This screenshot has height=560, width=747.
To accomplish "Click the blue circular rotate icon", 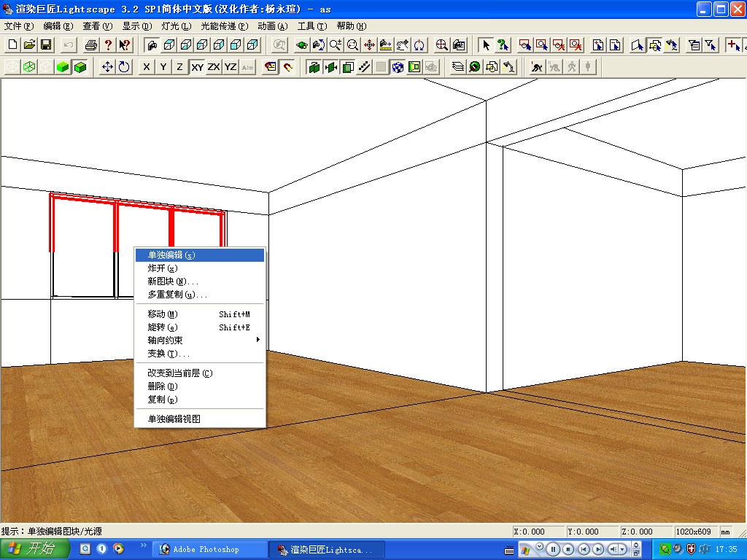I will click(124, 67).
